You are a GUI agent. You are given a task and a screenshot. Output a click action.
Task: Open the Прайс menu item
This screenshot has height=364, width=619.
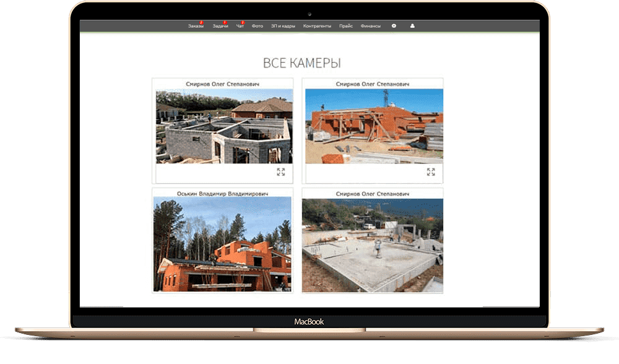[346, 27]
